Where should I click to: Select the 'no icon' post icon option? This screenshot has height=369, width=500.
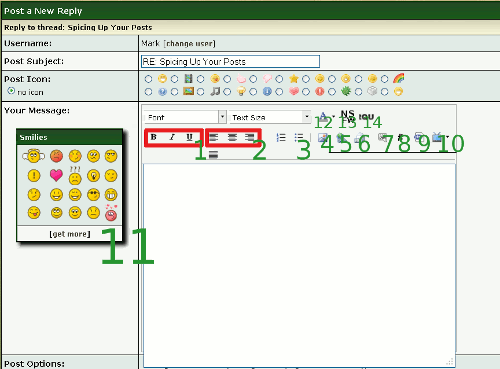tap(11, 91)
